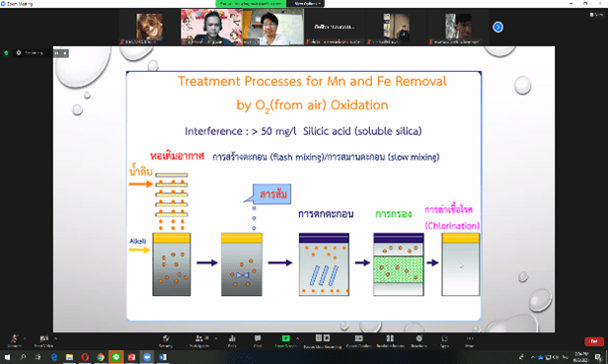Select the name-only participant tile

(x=335, y=28)
